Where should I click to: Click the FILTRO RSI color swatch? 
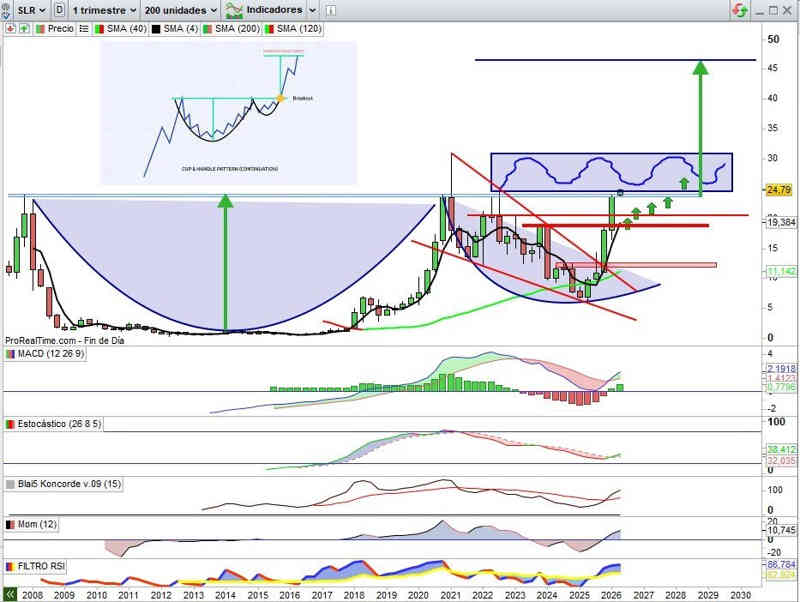click(x=10, y=566)
